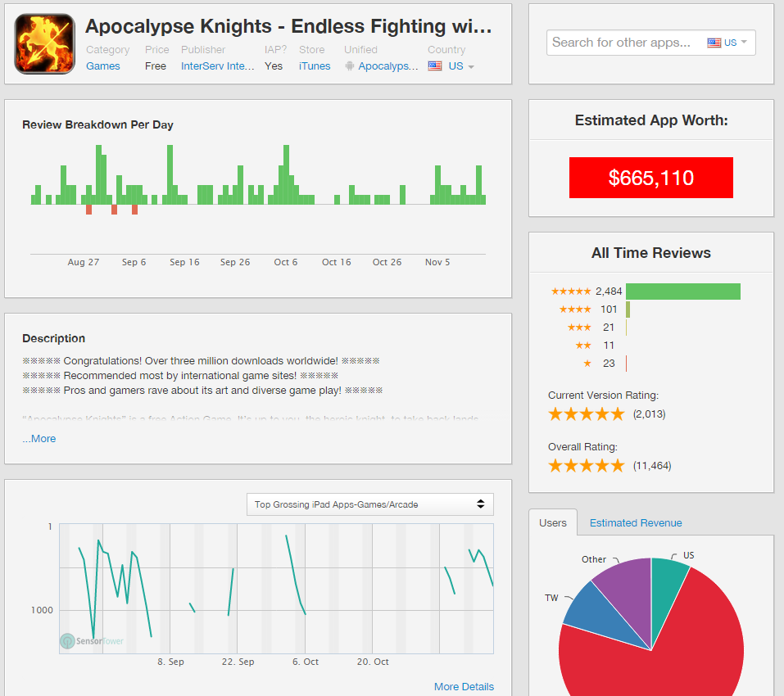Image resolution: width=784 pixels, height=696 pixels.
Task: Open the iTunes store link
Action: (315, 66)
